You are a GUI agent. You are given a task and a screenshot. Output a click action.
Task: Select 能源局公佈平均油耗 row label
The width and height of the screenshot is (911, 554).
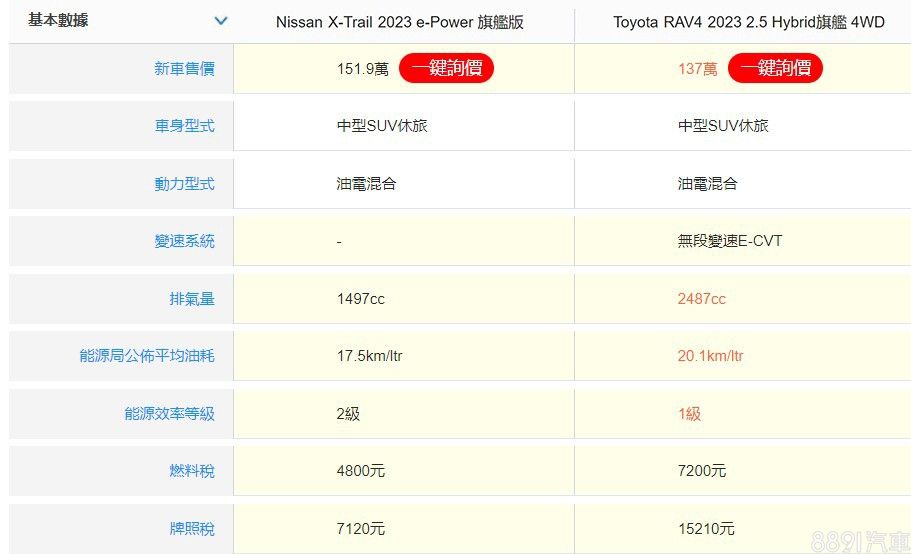(147, 356)
